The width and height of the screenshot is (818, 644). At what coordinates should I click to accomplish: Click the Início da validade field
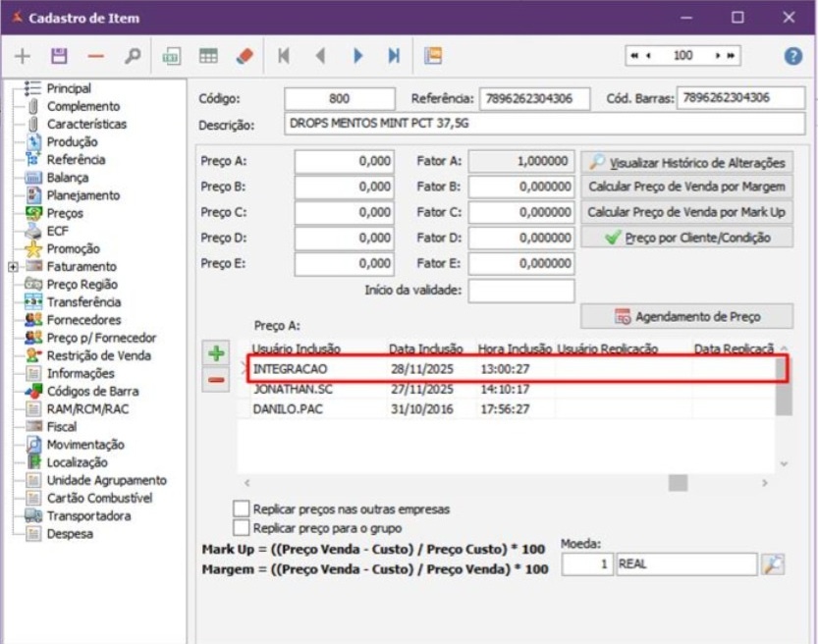click(521, 291)
